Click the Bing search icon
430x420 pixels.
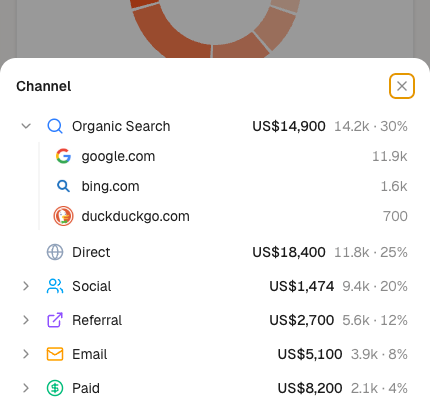(63, 186)
